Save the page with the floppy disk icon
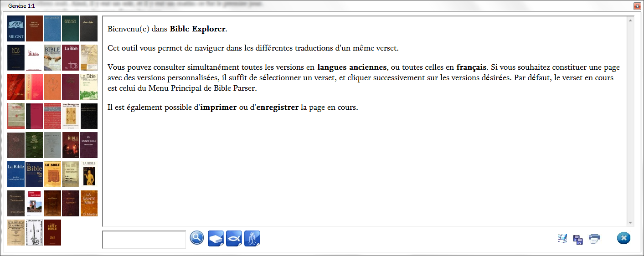The image size is (644, 256). [x=578, y=240]
